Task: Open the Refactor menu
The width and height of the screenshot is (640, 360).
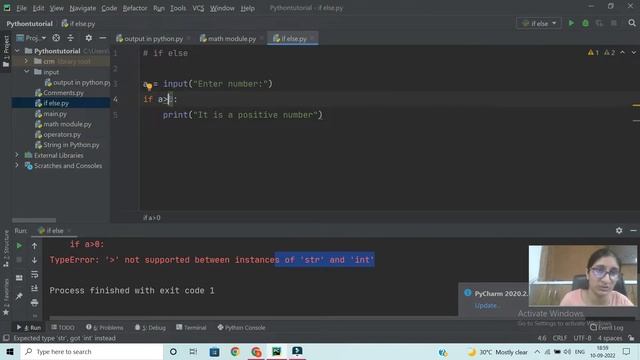Action: tap(135, 8)
